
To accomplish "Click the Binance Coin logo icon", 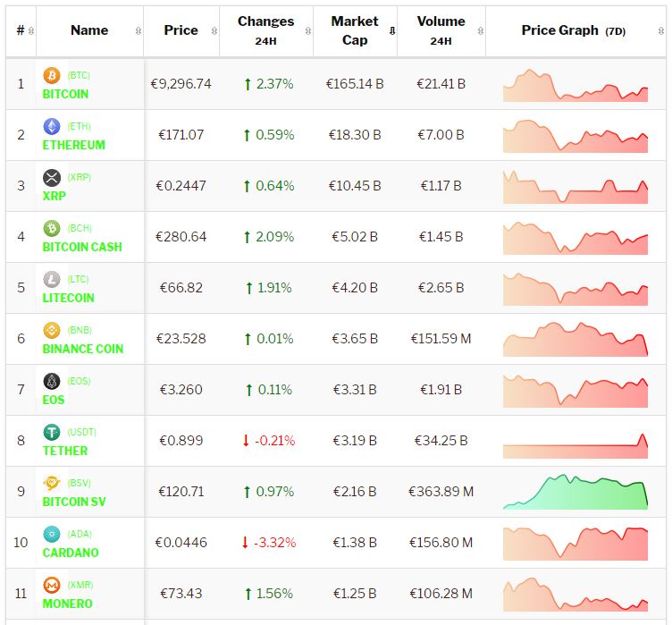I will [x=51, y=331].
